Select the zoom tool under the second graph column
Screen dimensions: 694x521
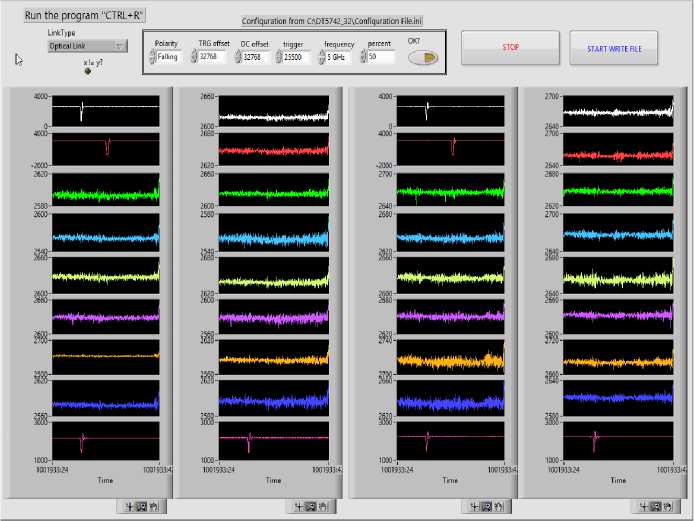coord(310,507)
